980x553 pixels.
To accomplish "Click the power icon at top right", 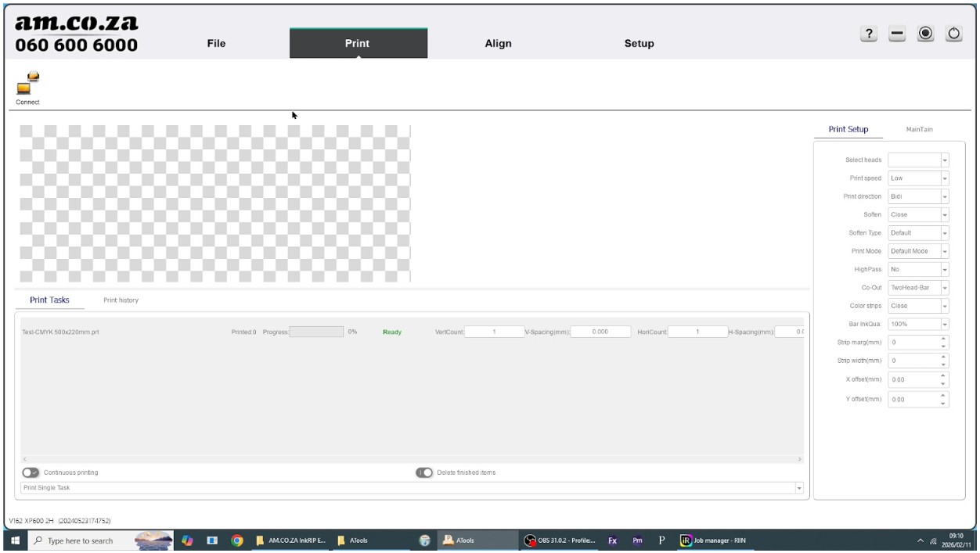I will pos(953,34).
